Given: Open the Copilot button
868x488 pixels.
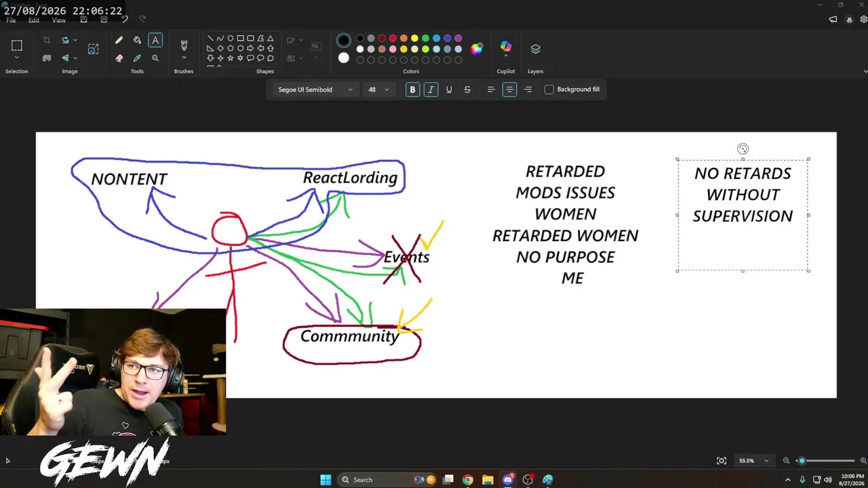Looking at the screenshot, I should point(506,47).
